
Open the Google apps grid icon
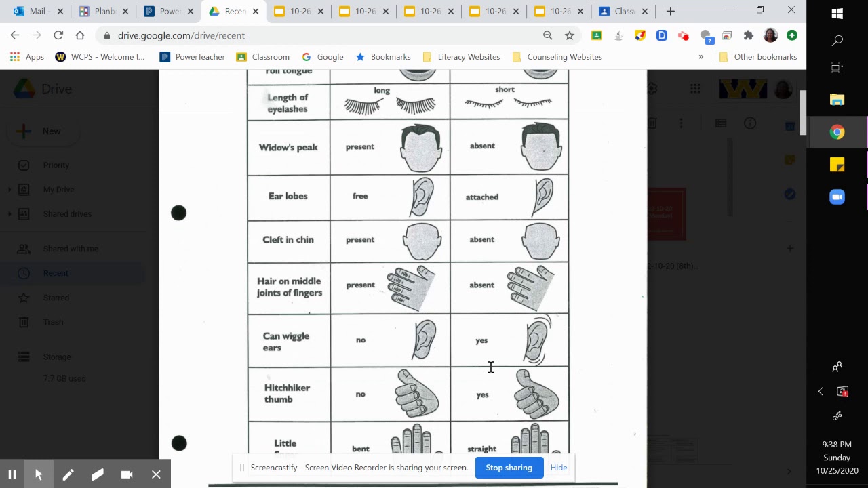[x=695, y=89]
